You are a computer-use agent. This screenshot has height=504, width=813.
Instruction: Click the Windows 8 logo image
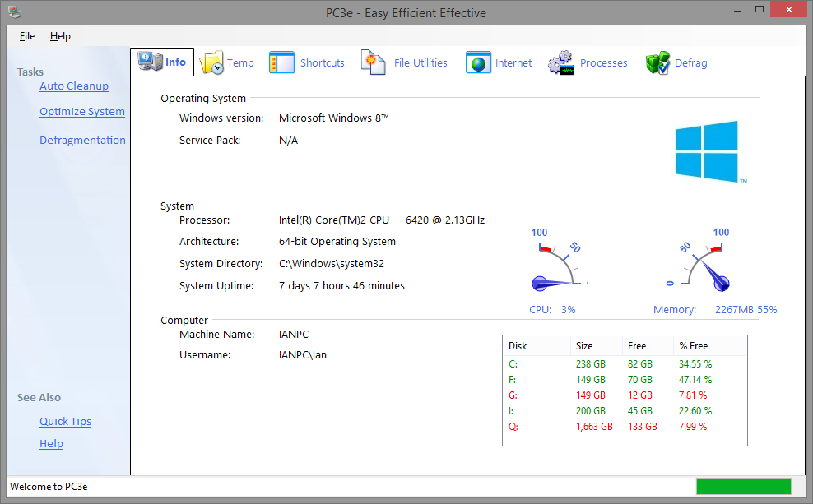[710, 152]
